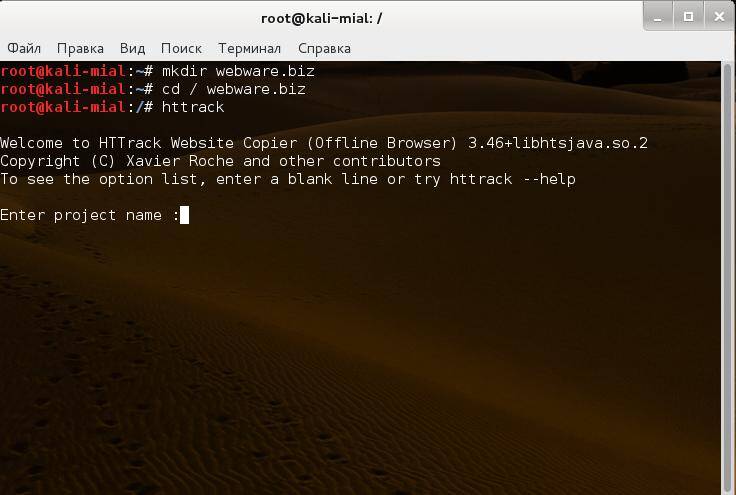Screen dimensions: 736x495
Task: Maximize the terminal window
Action: tap(688, 17)
